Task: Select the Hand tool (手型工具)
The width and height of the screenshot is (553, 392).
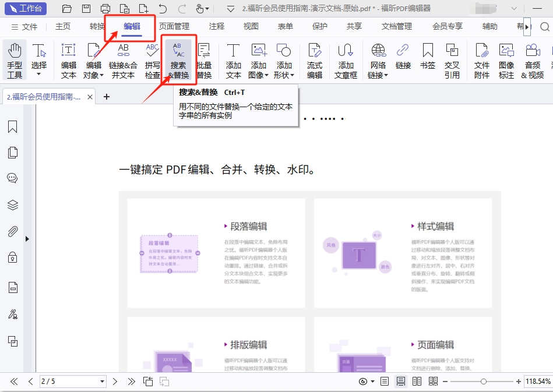Action: pyautogui.click(x=15, y=61)
